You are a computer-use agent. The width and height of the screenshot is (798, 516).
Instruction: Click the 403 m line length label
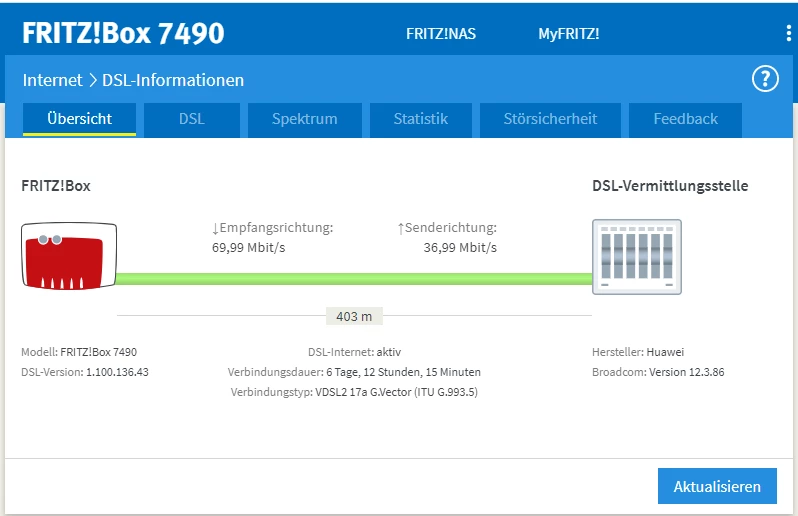[x=354, y=316]
